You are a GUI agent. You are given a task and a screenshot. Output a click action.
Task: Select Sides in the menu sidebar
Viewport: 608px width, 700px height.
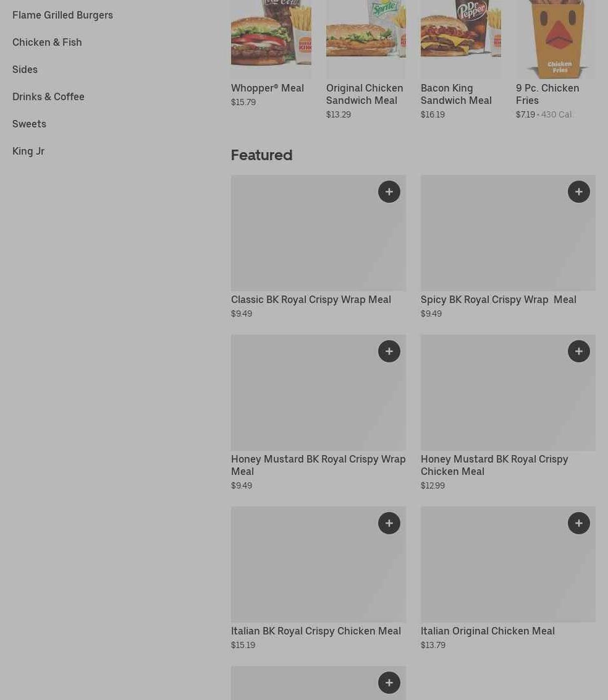25,70
